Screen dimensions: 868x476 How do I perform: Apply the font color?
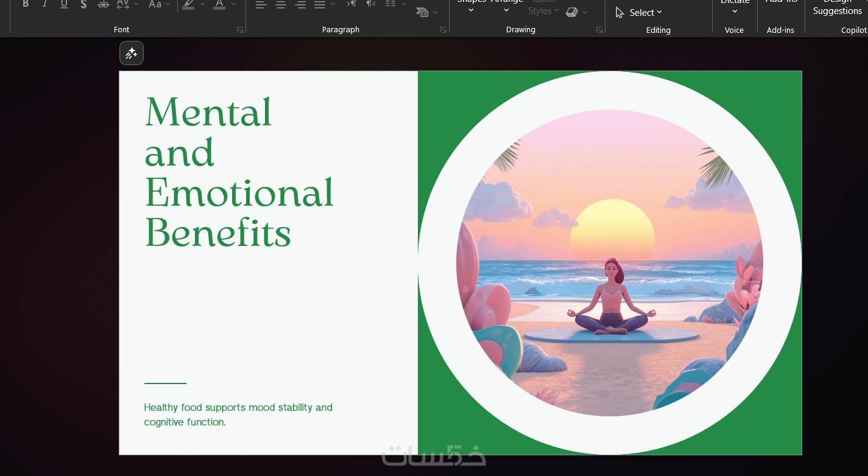click(x=219, y=4)
